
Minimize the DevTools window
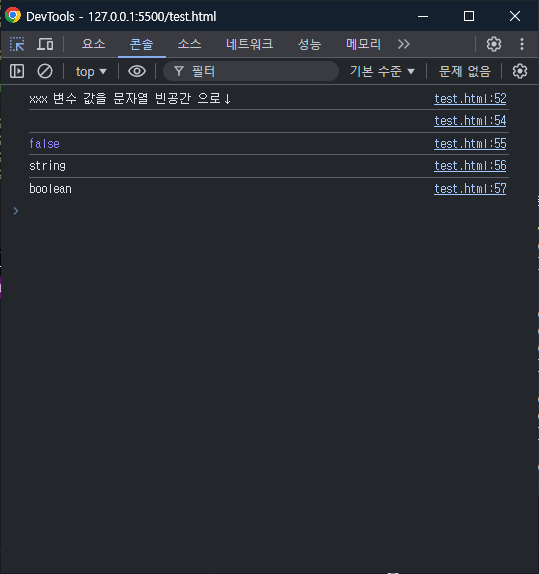(x=423, y=16)
